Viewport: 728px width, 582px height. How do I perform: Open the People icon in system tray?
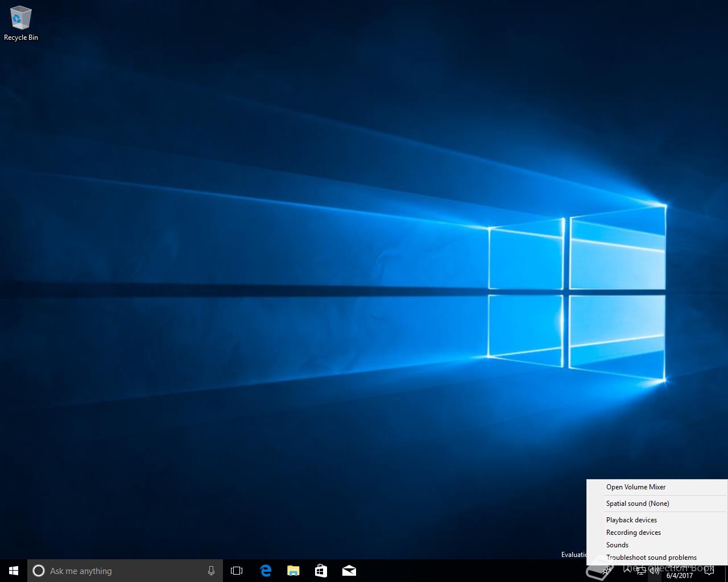607,571
